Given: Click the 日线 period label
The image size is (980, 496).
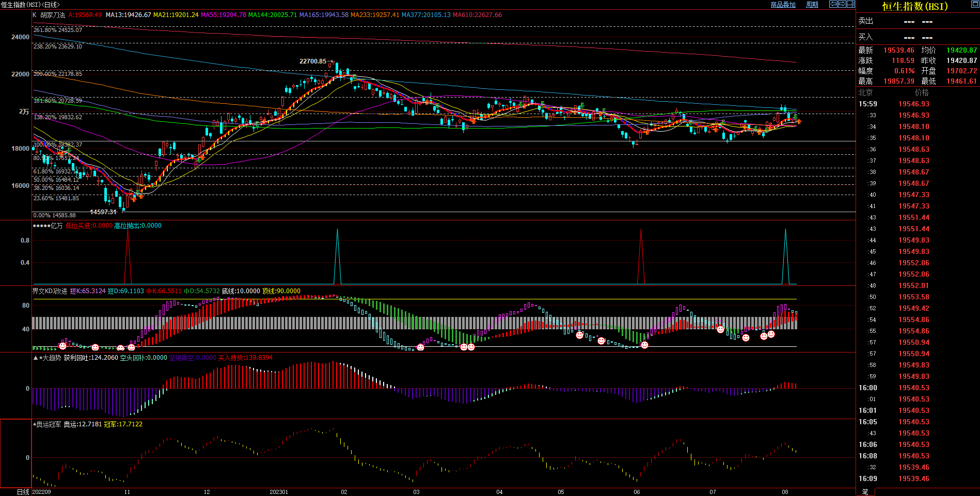Looking at the screenshot, I should coord(23,492).
